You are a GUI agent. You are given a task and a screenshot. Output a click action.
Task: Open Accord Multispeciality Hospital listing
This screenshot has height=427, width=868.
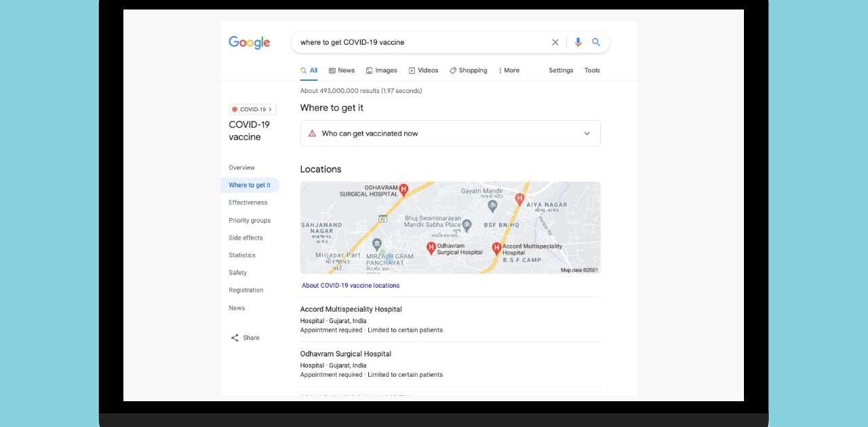click(351, 310)
